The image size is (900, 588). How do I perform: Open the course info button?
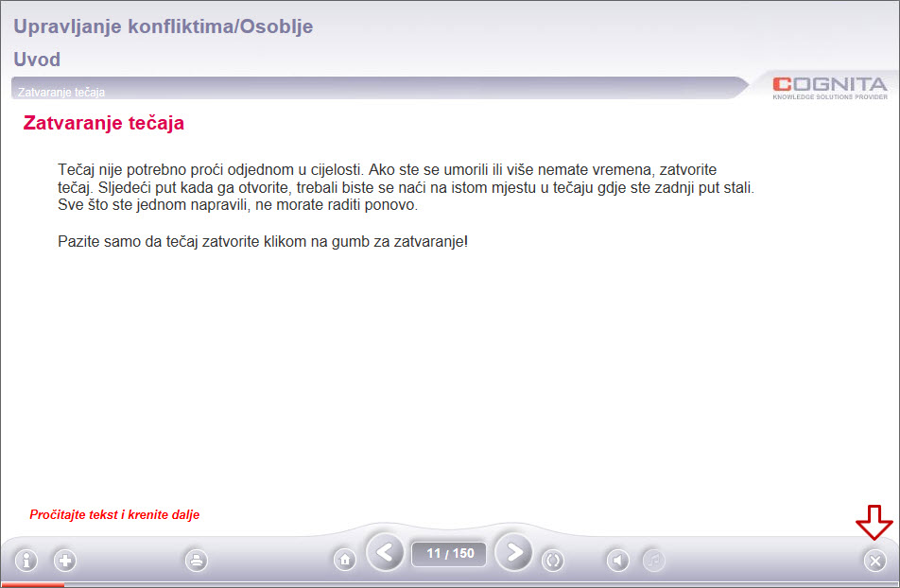26,561
